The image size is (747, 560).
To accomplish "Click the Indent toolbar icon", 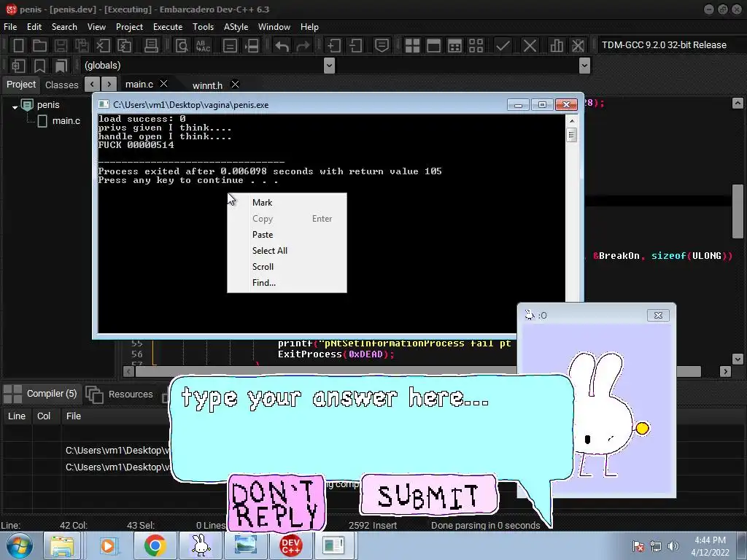I will [334, 46].
